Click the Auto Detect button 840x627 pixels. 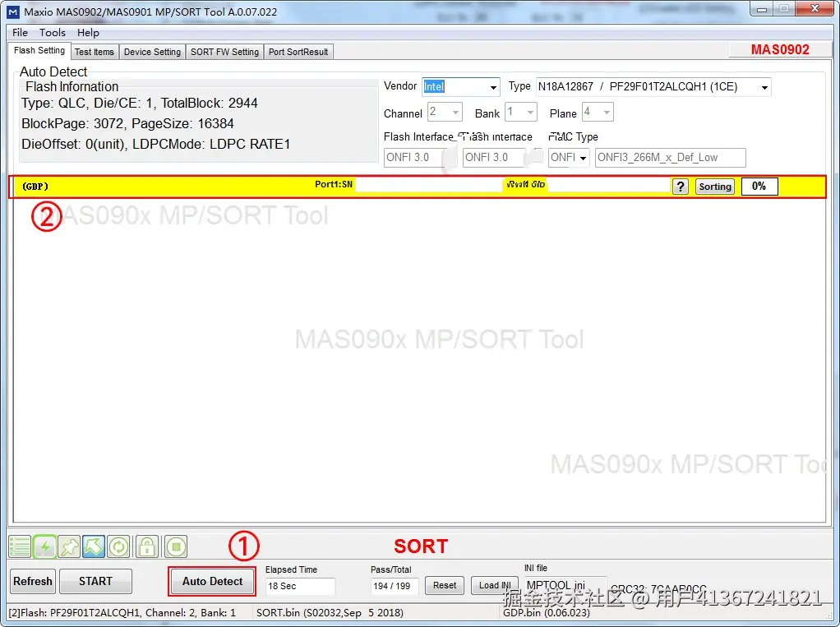point(212,582)
